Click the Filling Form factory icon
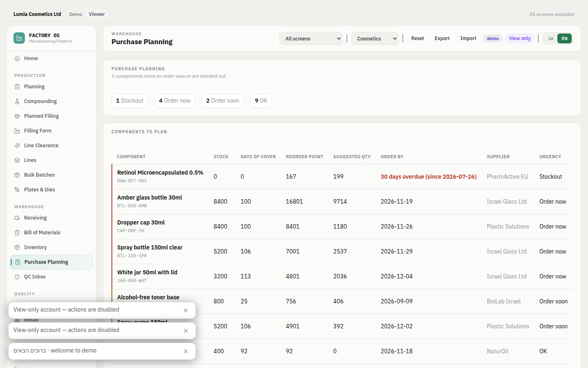The height and width of the screenshot is (368, 588). click(x=17, y=131)
